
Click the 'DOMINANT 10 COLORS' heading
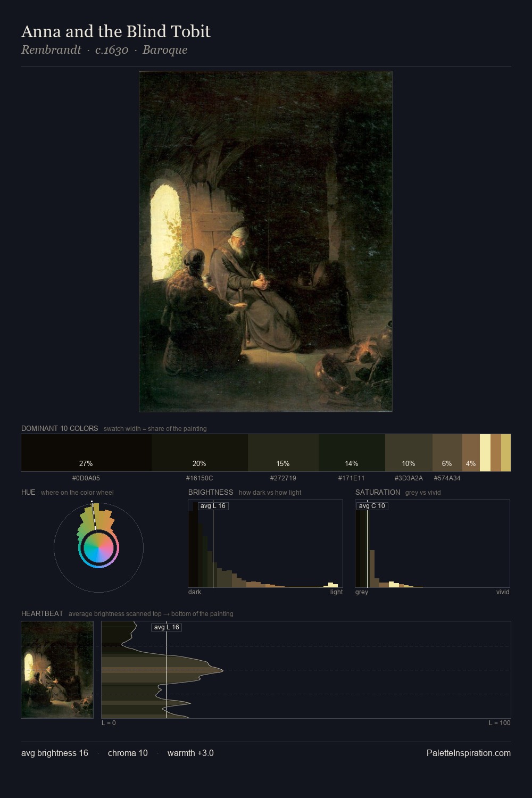click(60, 428)
